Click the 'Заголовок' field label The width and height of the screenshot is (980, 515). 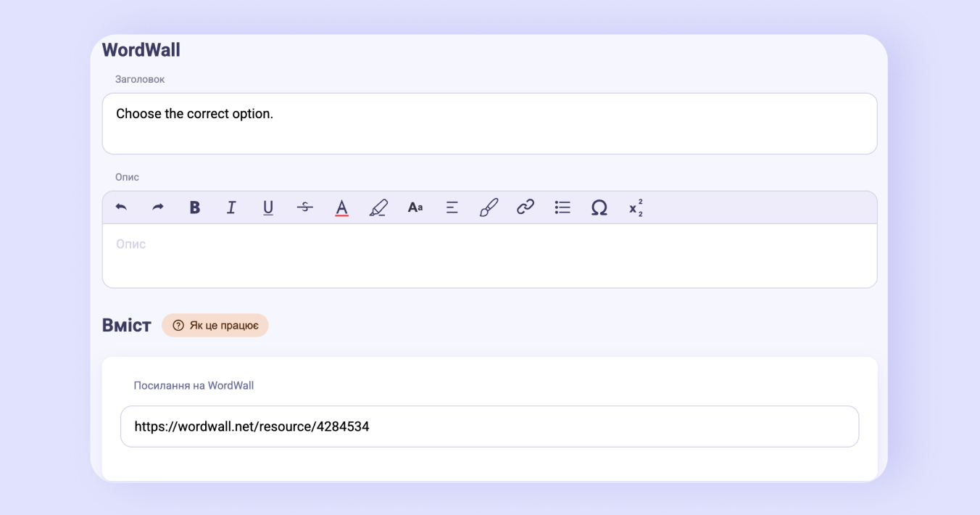click(x=140, y=79)
